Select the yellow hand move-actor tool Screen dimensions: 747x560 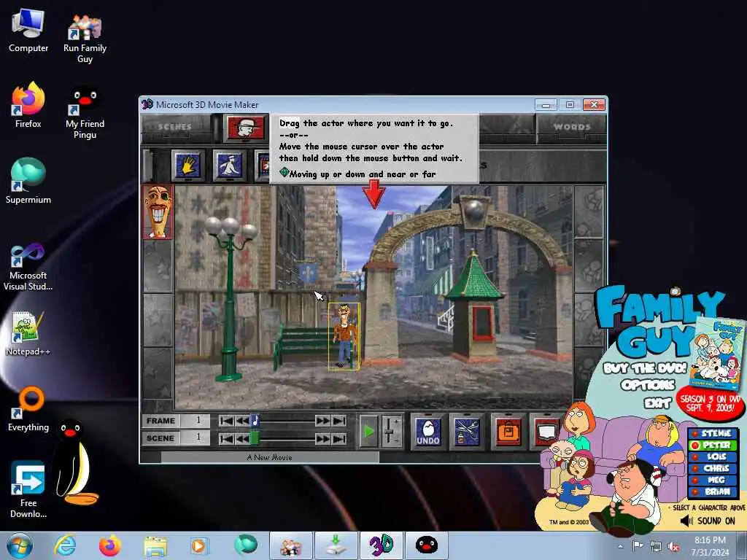(187, 166)
